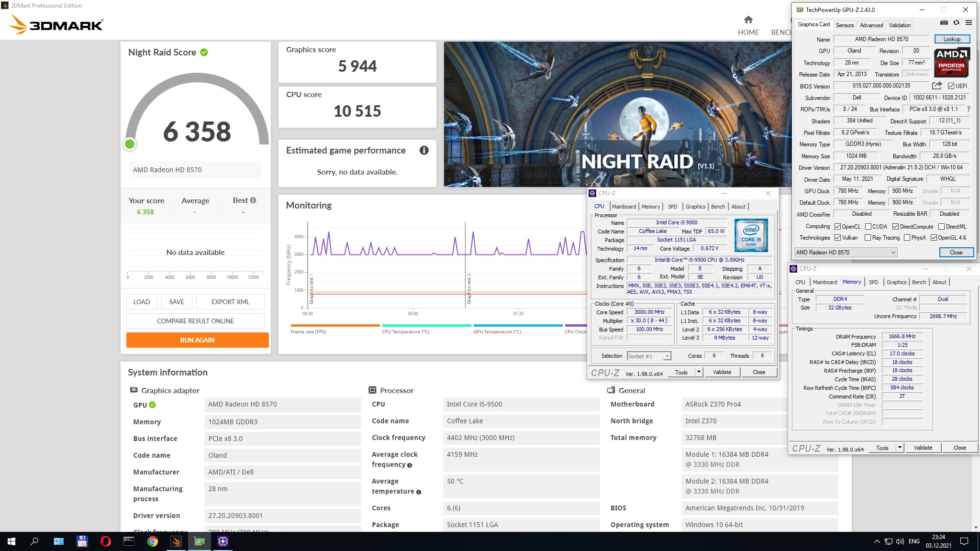Click the scroll-down arrow of the 3DMark scrollbar
The height and width of the screenshot is (551, 980).
(976, 528)
